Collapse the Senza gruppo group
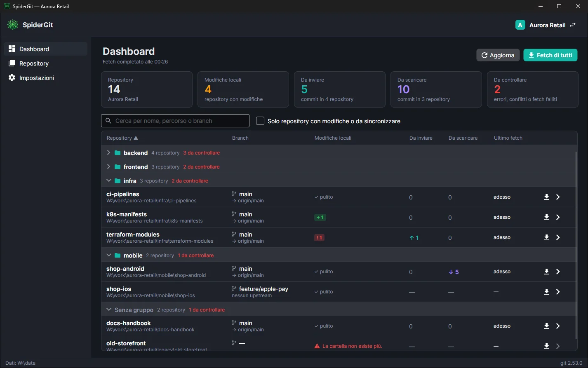The image size is (588, 368). pos(108,309)
